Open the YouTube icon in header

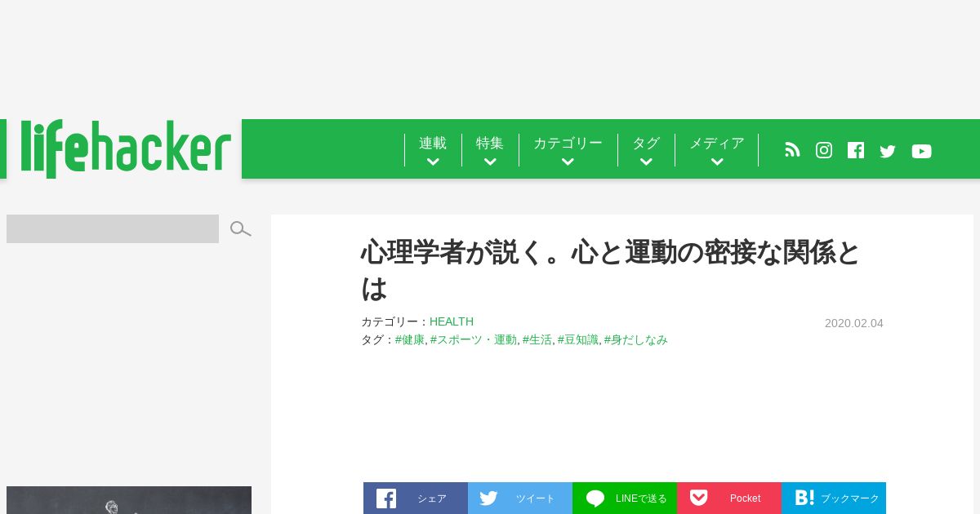(921, 151)
